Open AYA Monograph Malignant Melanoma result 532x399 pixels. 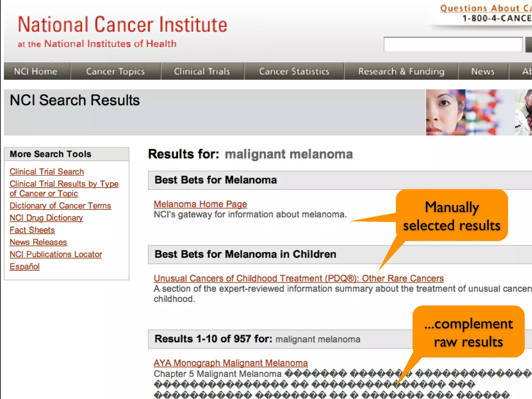click(x=231, y=363)
